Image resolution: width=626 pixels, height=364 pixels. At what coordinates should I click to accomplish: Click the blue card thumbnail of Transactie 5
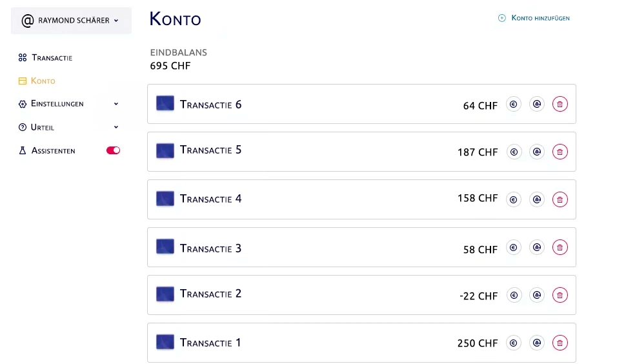tap(165, 150)
